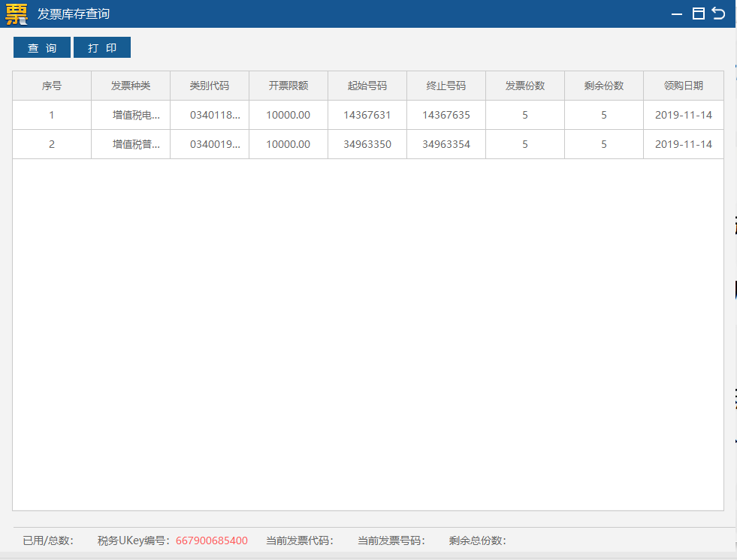Select the 发票种类 column header

(x=131, y=86)
